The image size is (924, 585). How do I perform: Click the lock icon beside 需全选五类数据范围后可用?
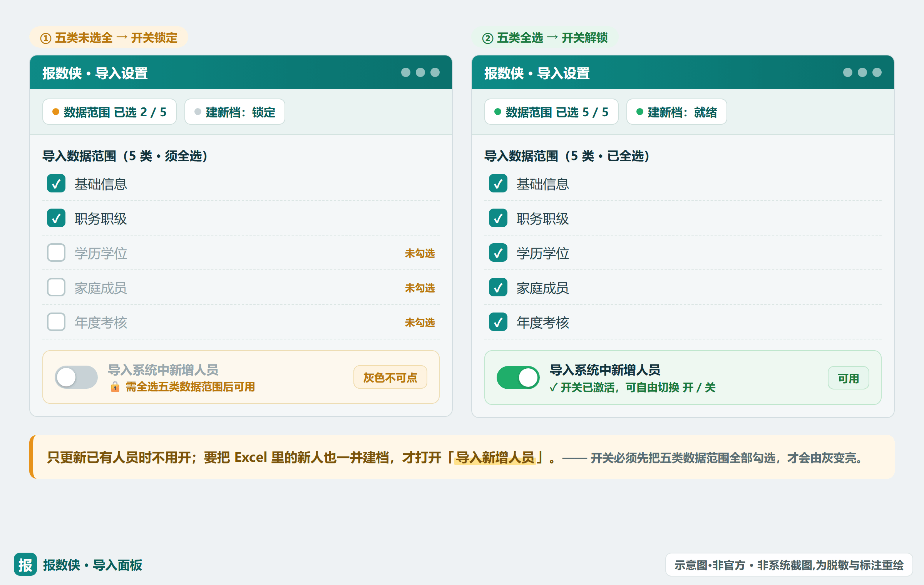click(115, 386)
